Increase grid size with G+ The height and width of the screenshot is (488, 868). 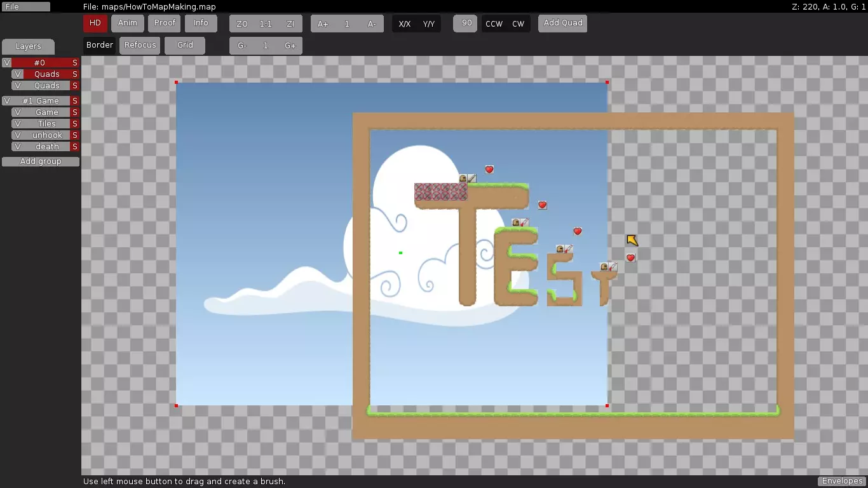pyautogui.click(x=290, y=46)
